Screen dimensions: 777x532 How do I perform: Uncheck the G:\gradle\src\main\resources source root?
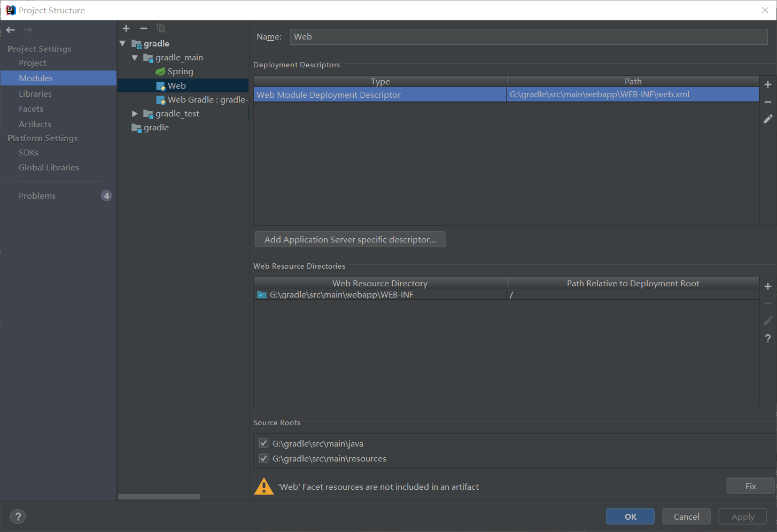[263, 458]
